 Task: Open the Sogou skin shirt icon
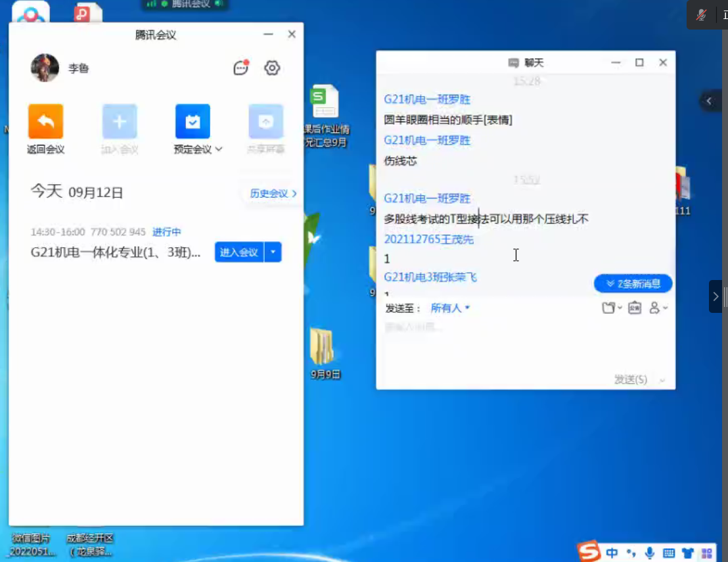tap(688, 553)
